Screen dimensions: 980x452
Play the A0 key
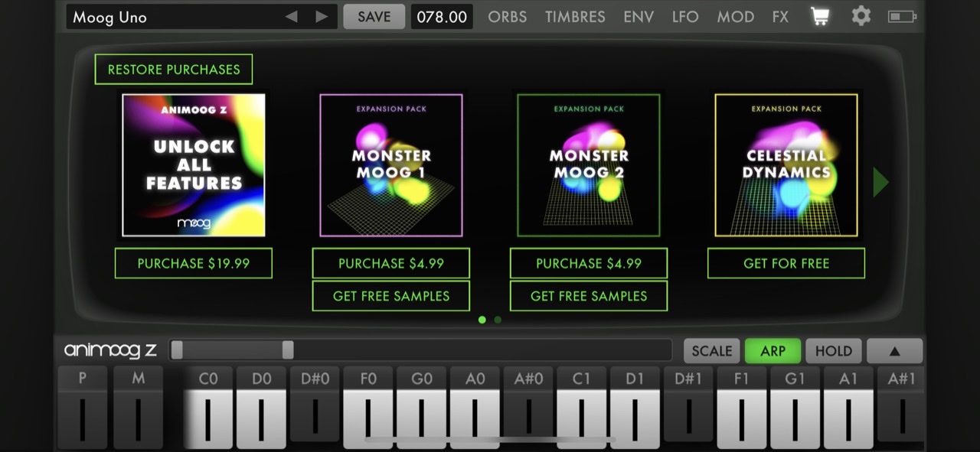475,408
